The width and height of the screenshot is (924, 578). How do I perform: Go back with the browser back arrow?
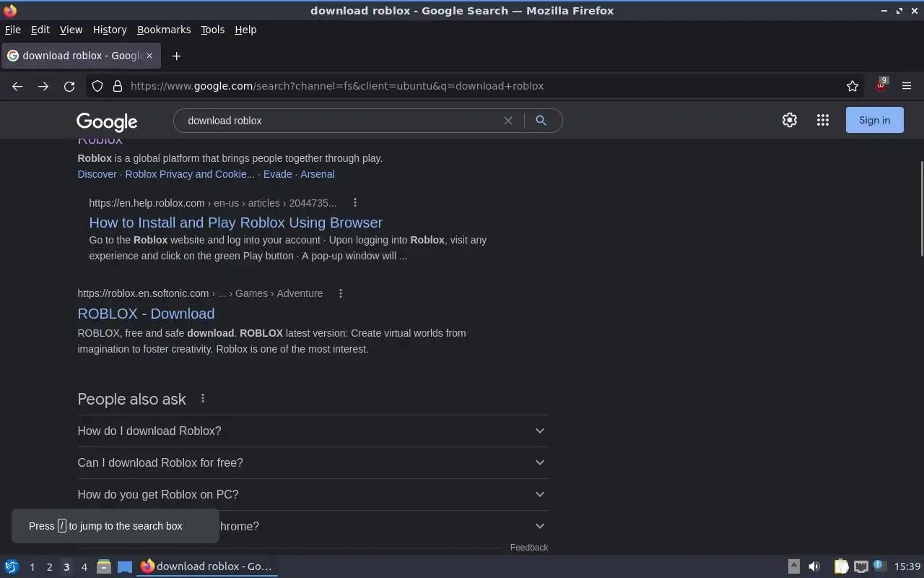17,86
